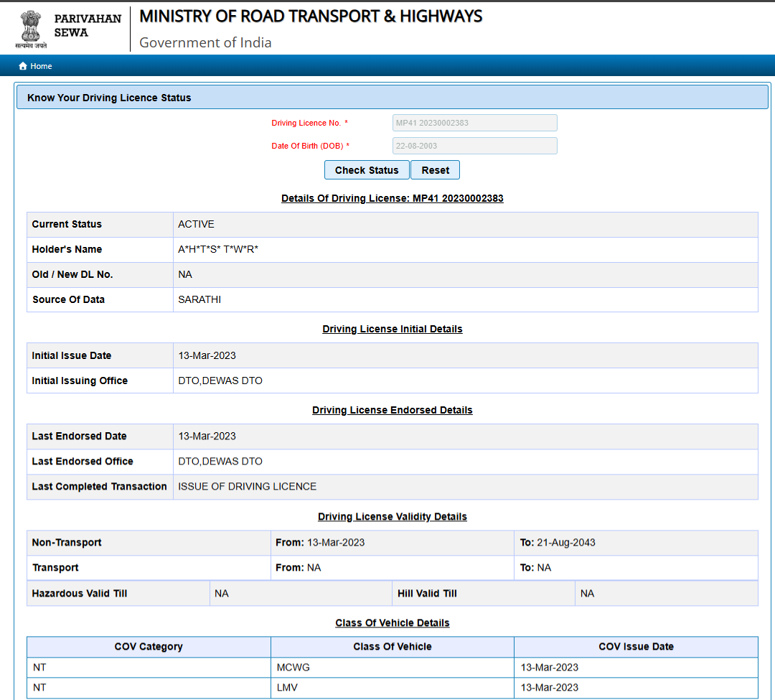This screenshot has height=700, width=775.
Task: Select the Details Of Driving License heading
Action: [392, 198]
